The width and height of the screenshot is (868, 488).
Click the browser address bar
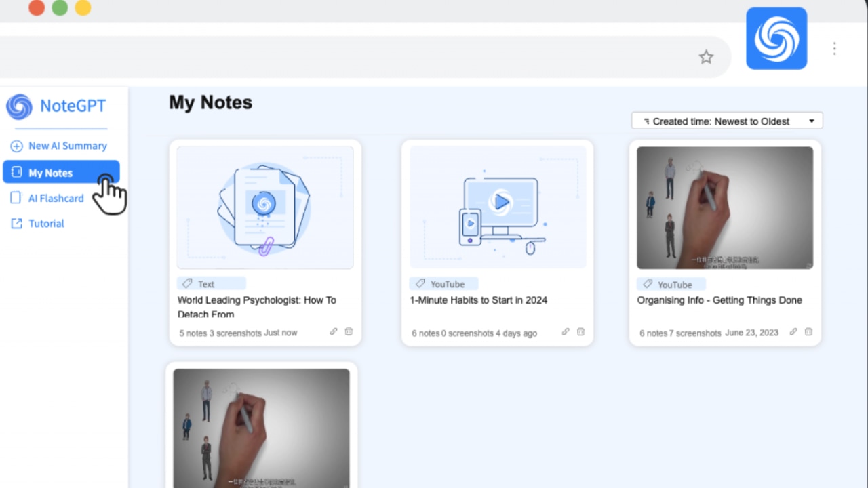[x=339, y=57]
